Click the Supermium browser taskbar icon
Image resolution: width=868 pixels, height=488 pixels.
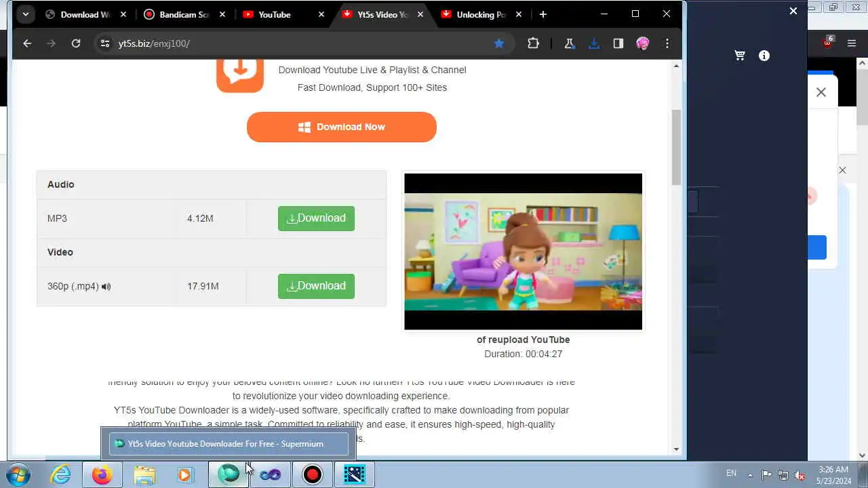tap(229, 474)
